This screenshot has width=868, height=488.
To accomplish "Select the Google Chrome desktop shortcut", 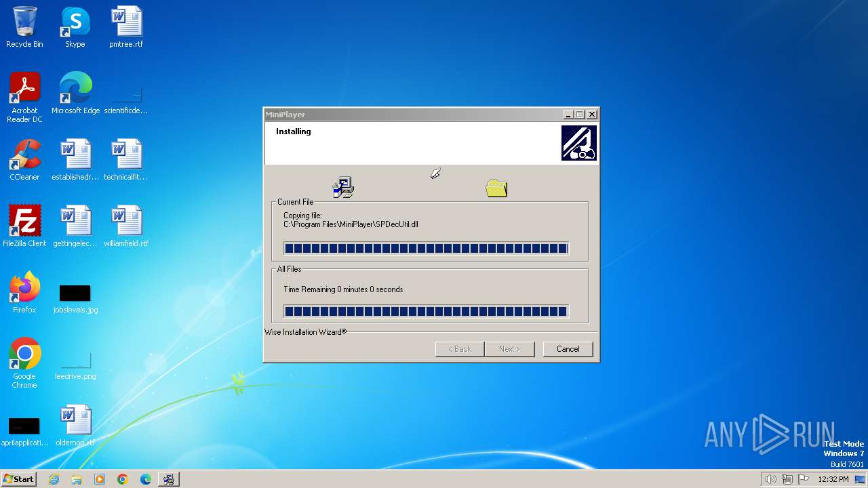I will (x=24, y=363).
